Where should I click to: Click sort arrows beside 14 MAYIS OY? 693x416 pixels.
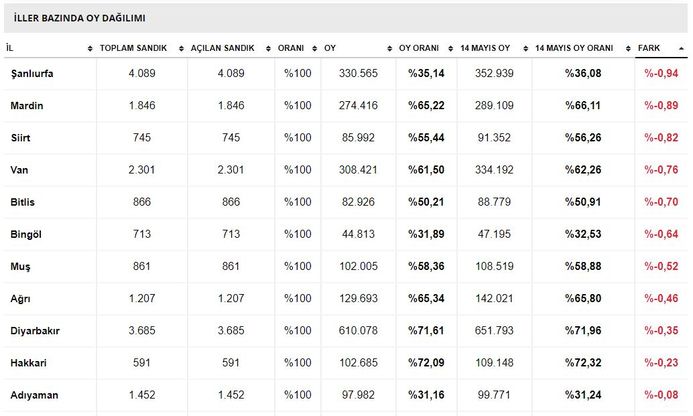524,48
